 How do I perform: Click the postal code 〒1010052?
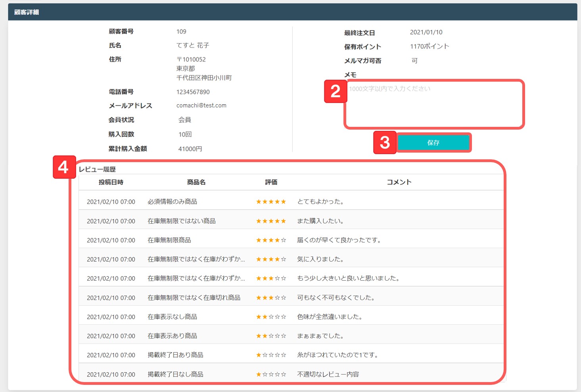(x=191, y=59)
